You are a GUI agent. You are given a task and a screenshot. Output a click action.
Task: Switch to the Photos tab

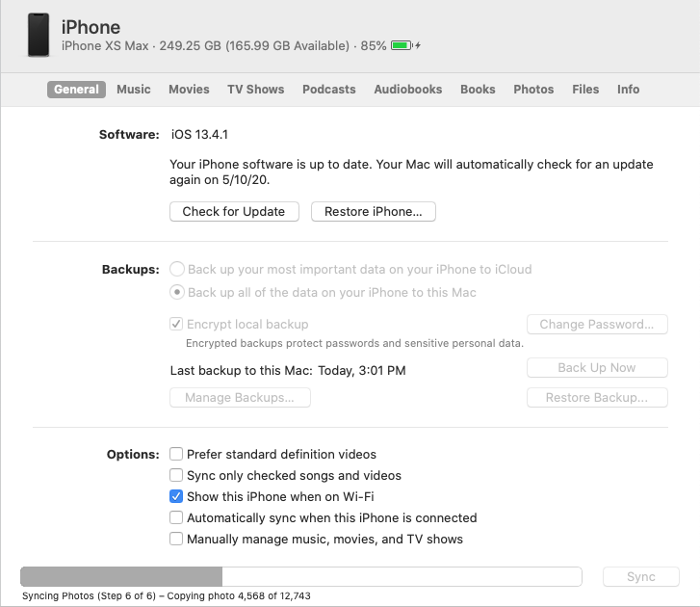[x=533, y=90]
